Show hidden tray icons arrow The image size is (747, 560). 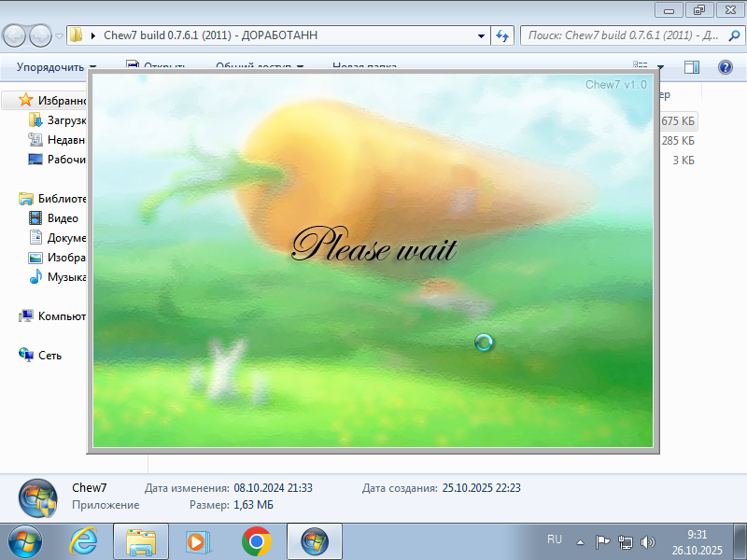click(x=580, y=541)
